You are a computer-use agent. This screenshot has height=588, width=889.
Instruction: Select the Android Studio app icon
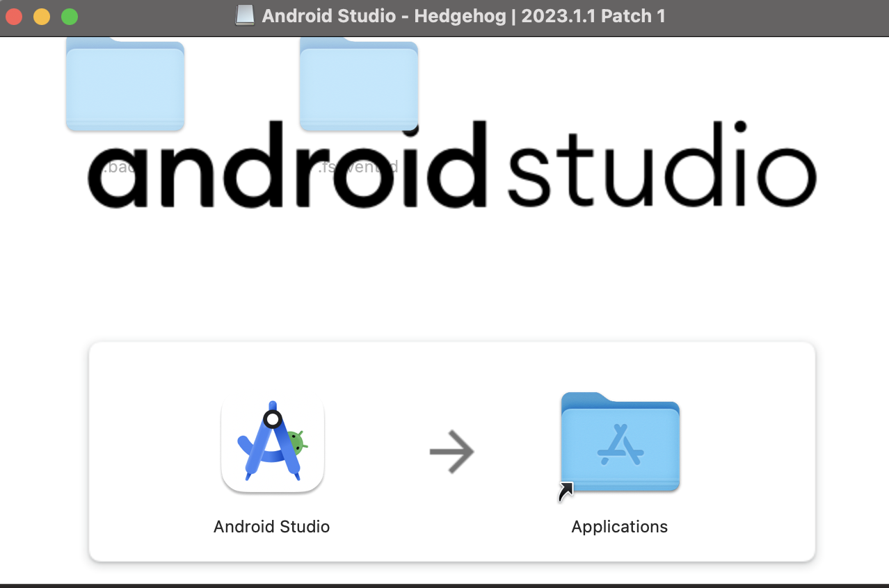273,443
